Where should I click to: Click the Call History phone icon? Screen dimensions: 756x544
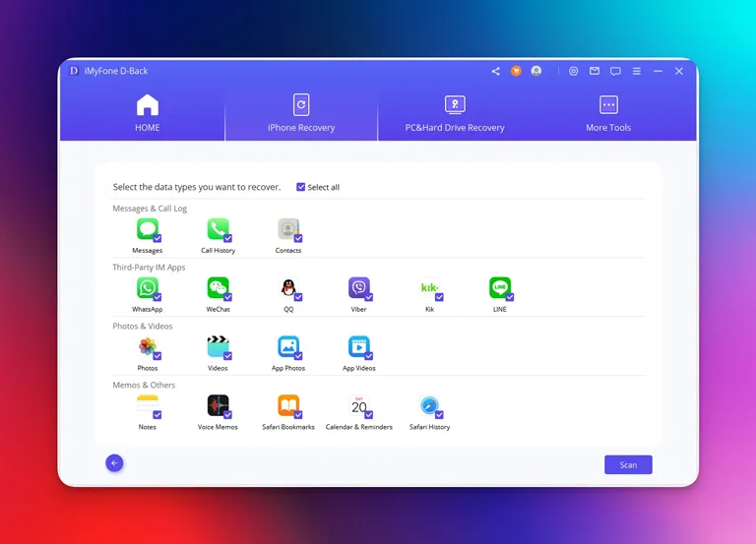tap(218, 229)
